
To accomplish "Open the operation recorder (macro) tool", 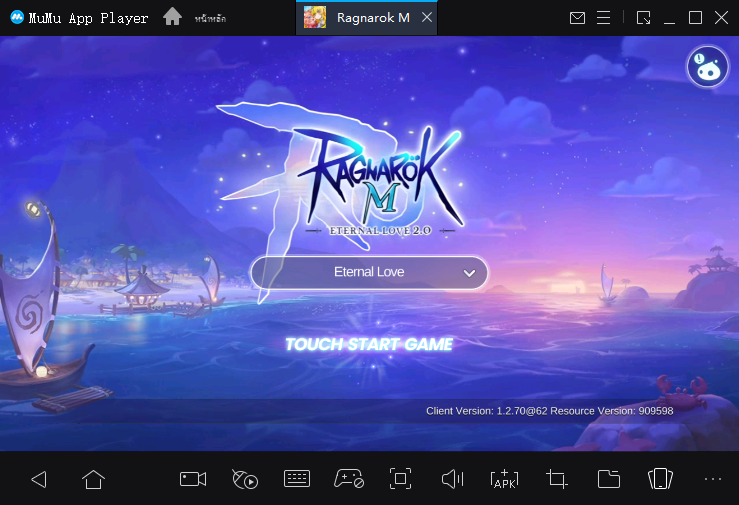I will (244, 479).
